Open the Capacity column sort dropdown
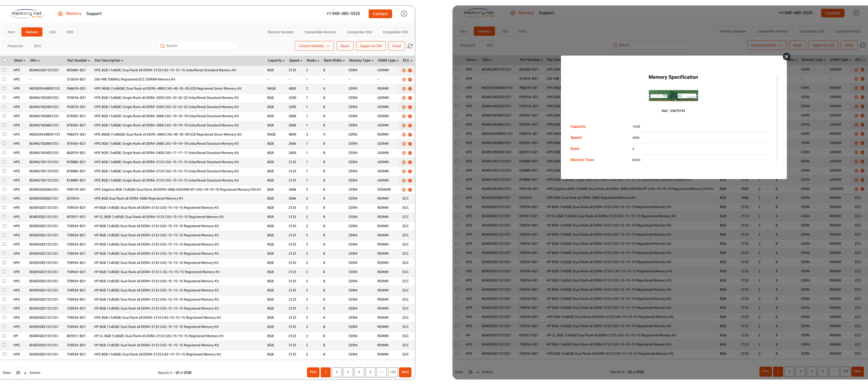This screenshot has width=868, height=386. 276,60
